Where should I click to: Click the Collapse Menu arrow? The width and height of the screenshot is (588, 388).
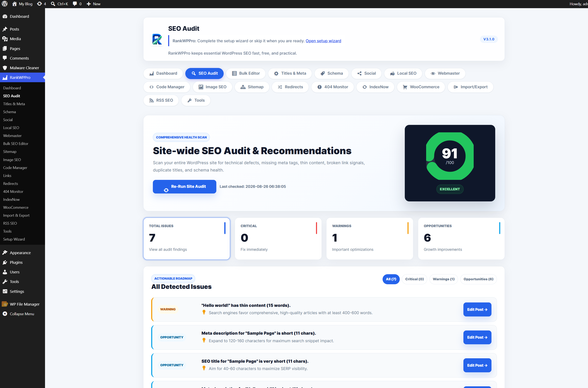click(22, 314)
